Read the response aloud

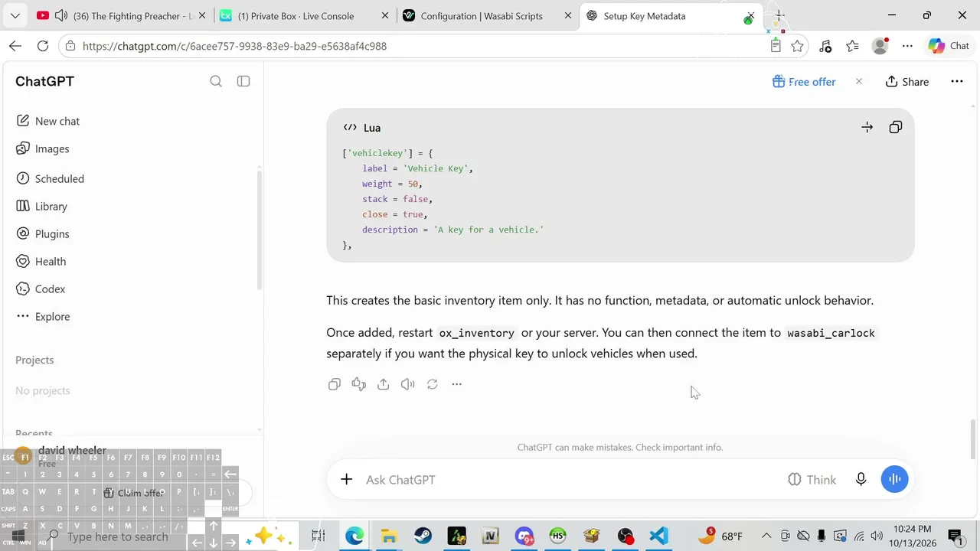(408, 384)
